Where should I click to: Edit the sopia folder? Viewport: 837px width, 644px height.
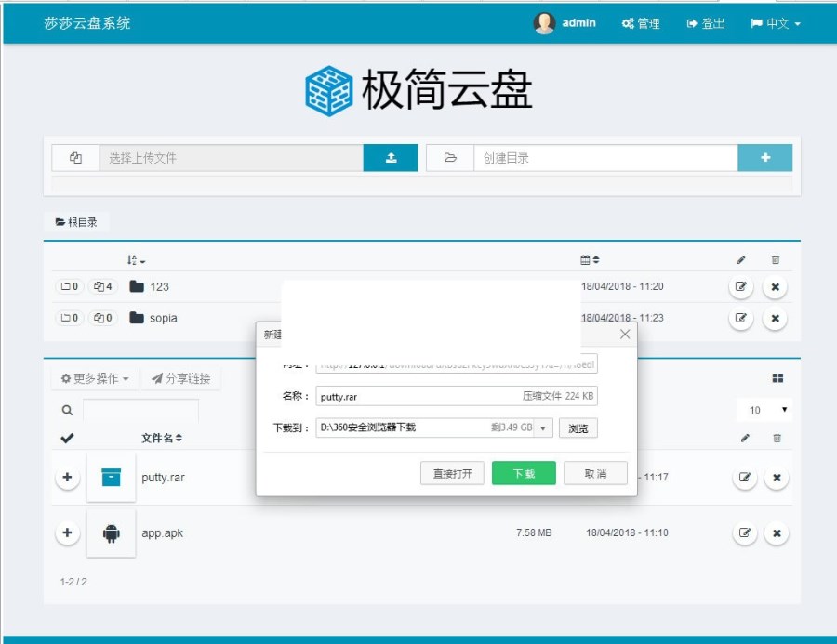click(x=741, y=318)
